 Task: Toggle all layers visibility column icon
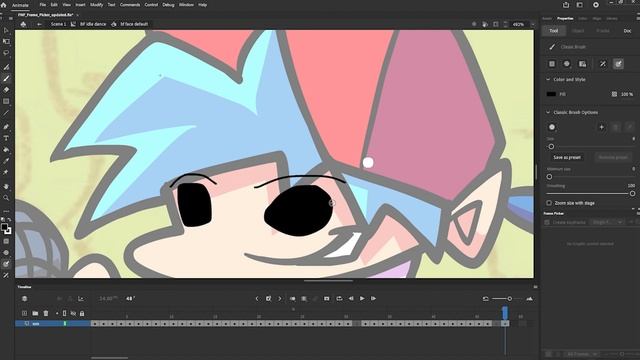pos(73,313)
